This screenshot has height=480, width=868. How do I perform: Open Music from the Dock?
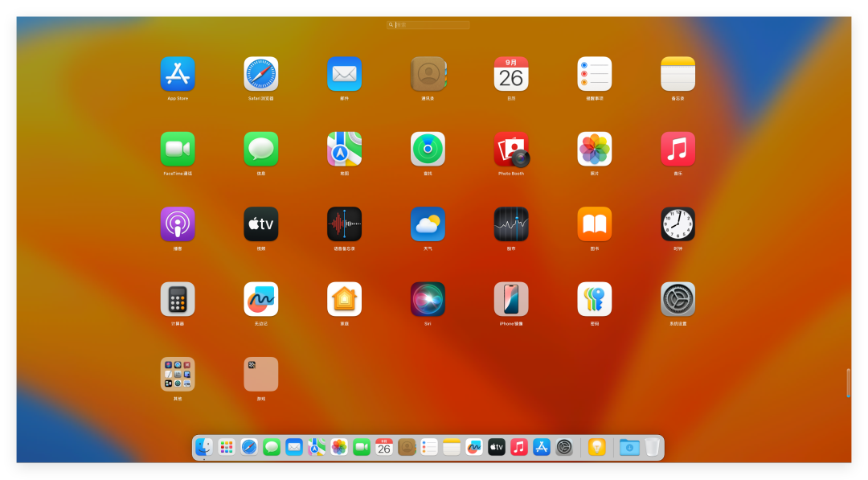pyautogui.click(x=518, y=447)
